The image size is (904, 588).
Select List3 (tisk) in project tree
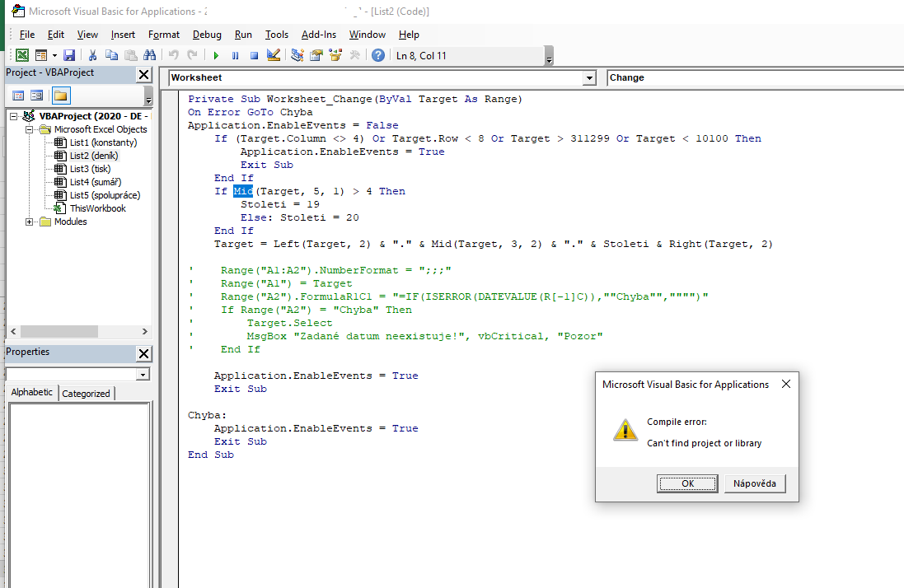90,169
